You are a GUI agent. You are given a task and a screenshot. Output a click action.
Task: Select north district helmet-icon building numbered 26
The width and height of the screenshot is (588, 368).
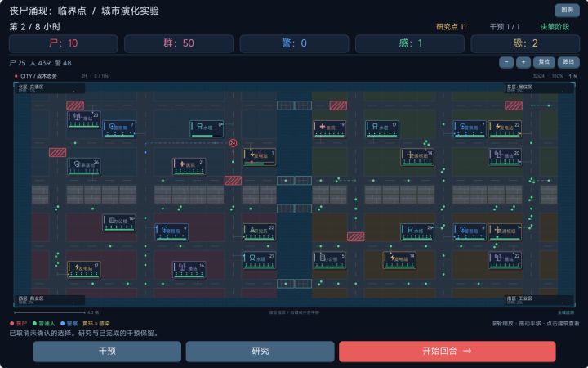pyautogui.click(x=84, y=166)
